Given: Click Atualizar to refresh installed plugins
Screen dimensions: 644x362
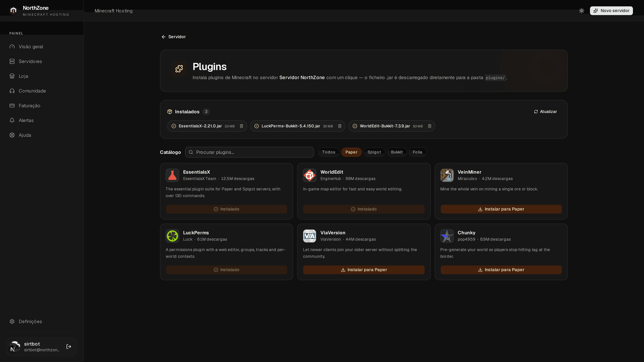Looking at the screenshot, I should click(x=545, y=112).
